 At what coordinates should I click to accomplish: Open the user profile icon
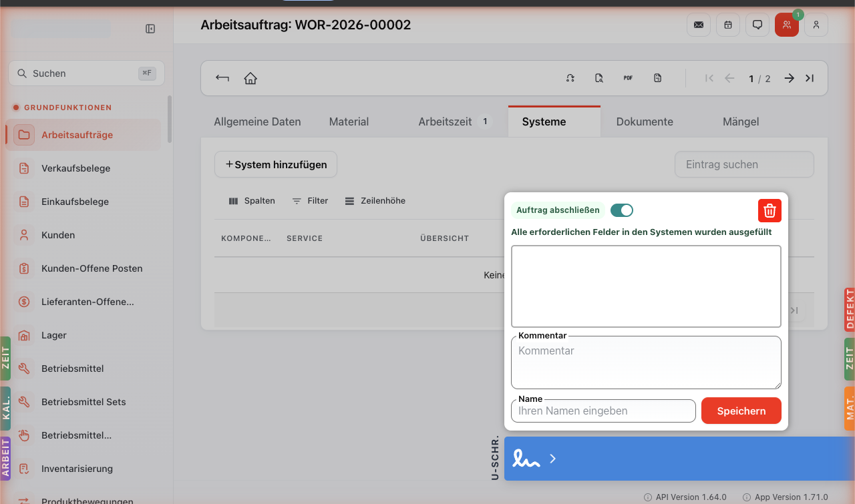click(x=816, y=25)
